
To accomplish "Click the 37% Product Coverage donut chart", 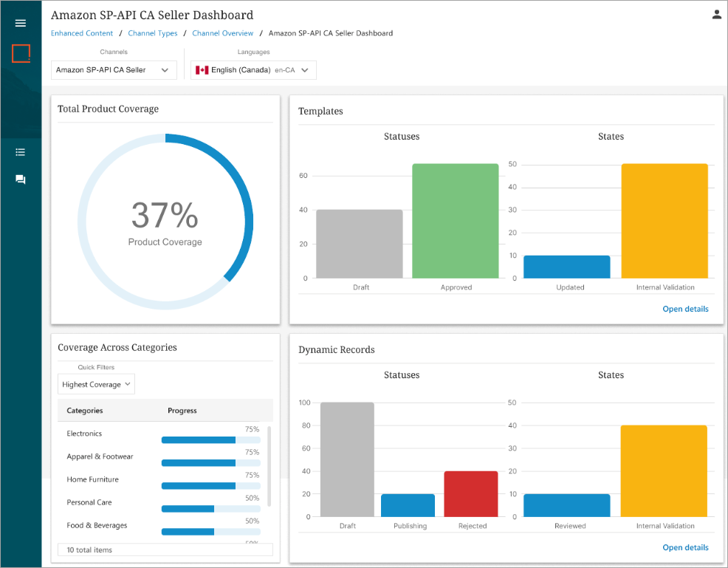I will click(x=165, y=222).
